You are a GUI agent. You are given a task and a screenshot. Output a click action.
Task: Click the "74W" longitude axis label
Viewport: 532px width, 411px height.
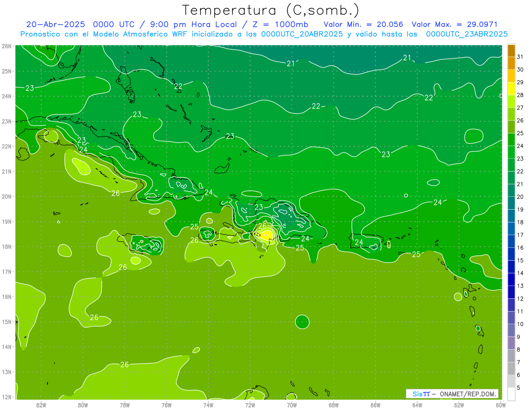(208, 404)
